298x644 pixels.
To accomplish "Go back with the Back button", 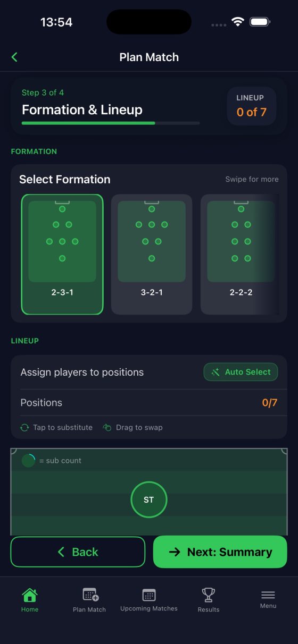I will 78,552.
